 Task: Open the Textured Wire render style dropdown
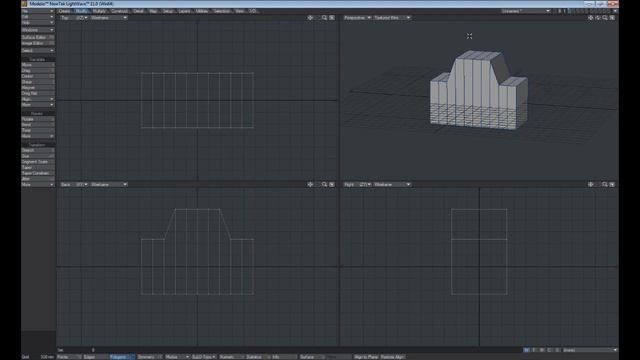click(392, 18)
